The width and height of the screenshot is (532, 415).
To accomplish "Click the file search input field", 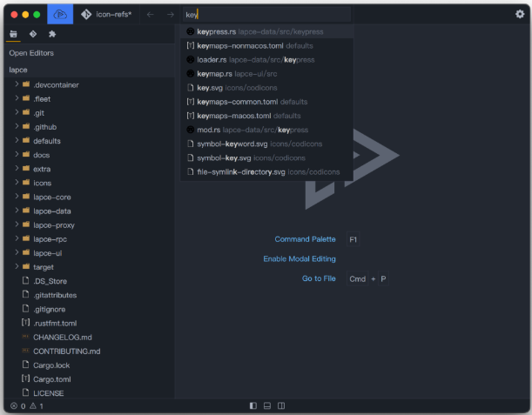I will (266, 14).
